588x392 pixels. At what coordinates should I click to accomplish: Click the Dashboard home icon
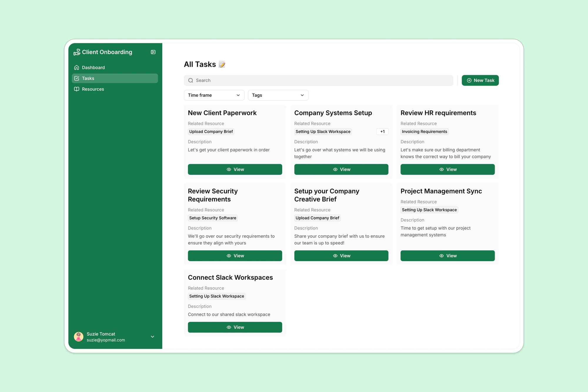coord(77,68)
